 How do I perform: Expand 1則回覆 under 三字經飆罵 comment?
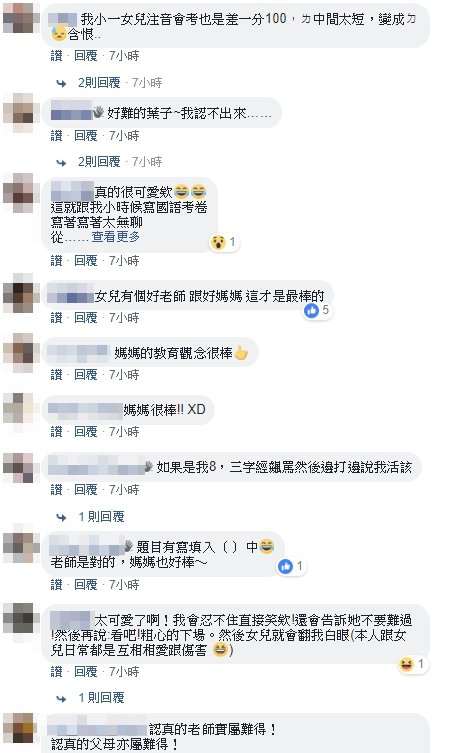(101, 517)
